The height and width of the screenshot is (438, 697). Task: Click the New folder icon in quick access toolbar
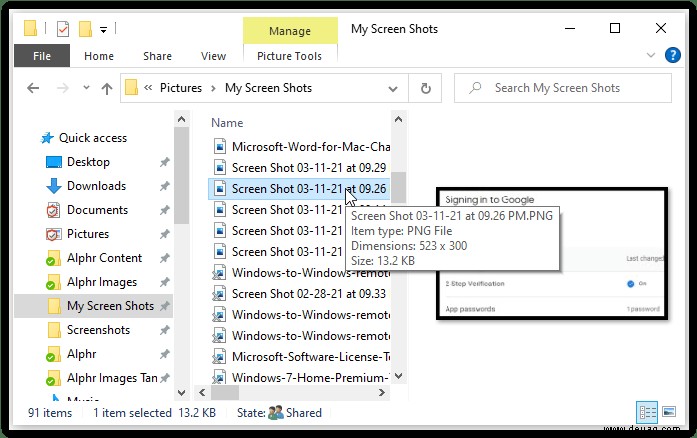tap(85, 29)
